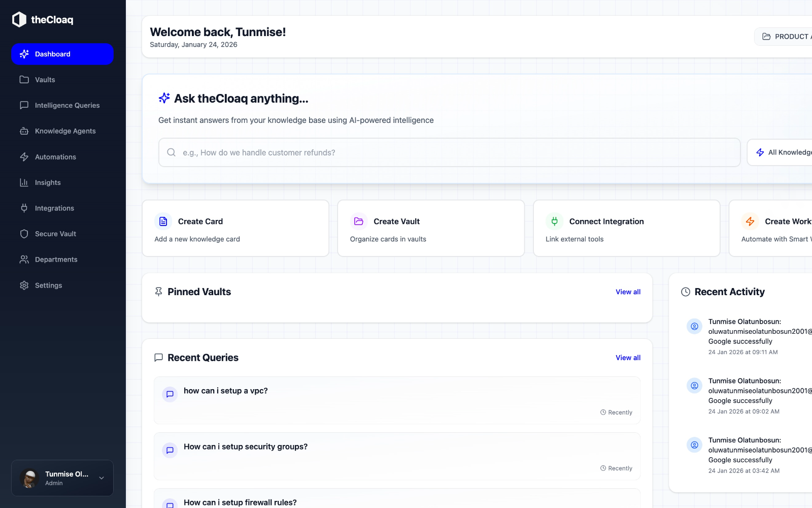Click the Vaults folder icon
812x508 pixels.
24,79
